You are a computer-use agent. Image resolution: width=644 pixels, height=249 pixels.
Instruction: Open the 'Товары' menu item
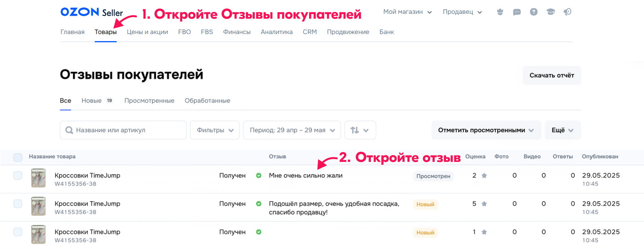106,32
